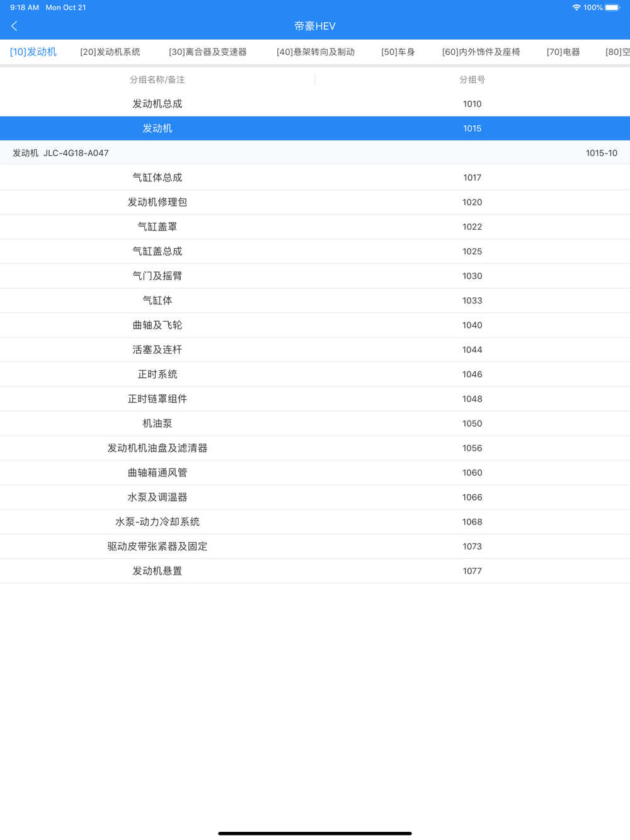Click group number 1025

[472, 251]
